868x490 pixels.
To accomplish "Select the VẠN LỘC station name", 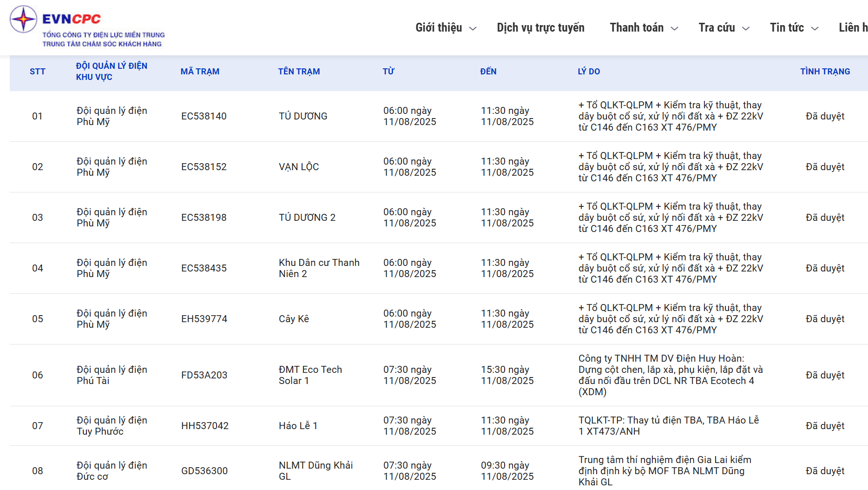I will click(x=299, y=167).
